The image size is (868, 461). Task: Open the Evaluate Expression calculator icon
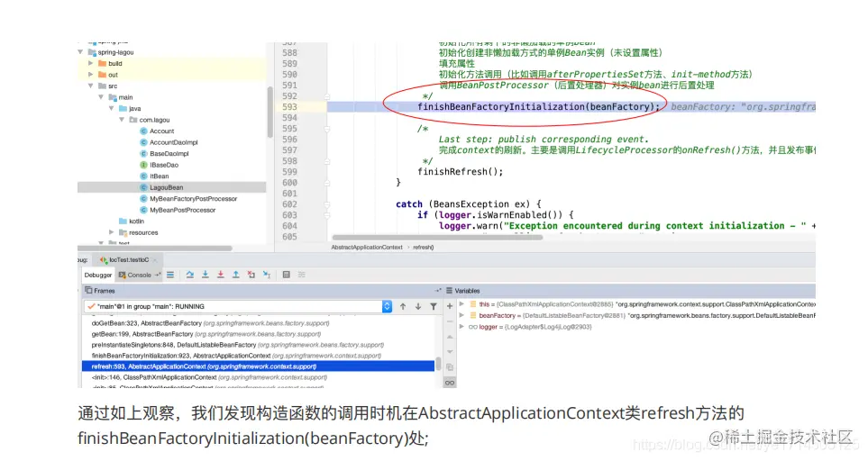(287, 275)
